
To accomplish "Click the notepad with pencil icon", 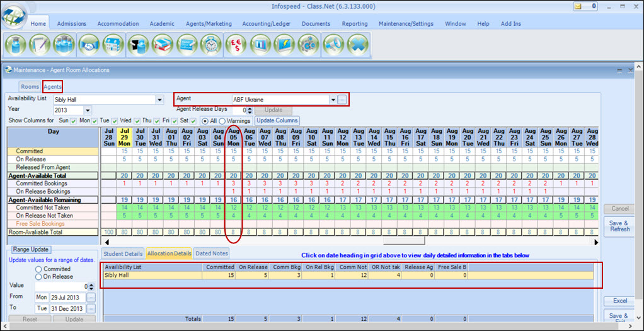I will tap(40, 46).
